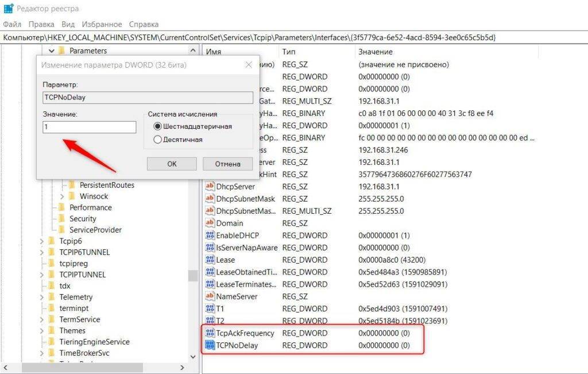
Task: Sort by the Значение column header
Action: coord(446,52)
